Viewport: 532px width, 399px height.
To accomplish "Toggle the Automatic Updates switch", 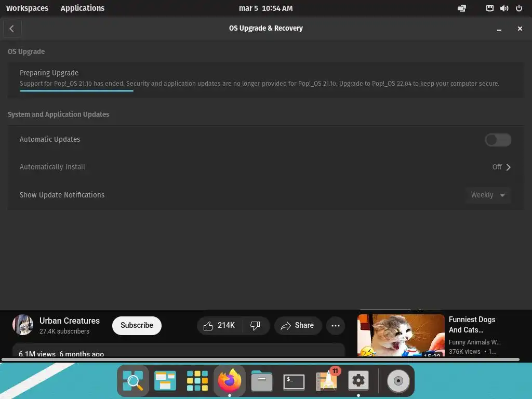I will point(498,140).
